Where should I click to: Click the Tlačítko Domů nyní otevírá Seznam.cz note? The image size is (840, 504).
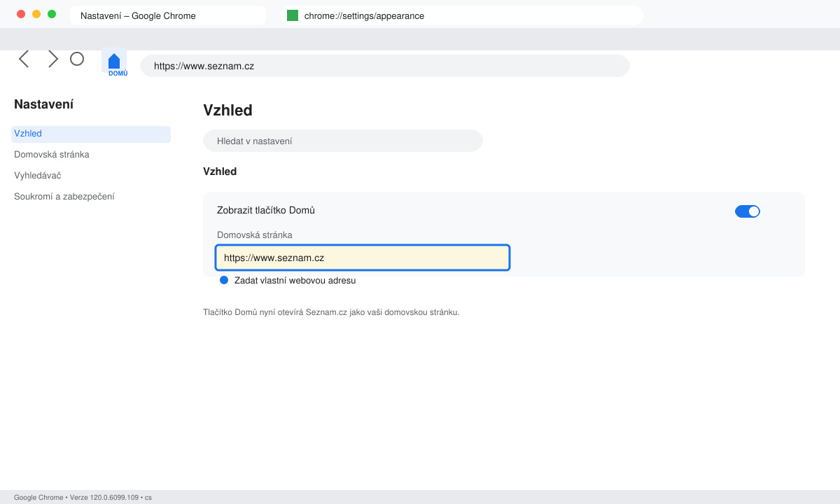pyautogui.click(x=331, y=312)
